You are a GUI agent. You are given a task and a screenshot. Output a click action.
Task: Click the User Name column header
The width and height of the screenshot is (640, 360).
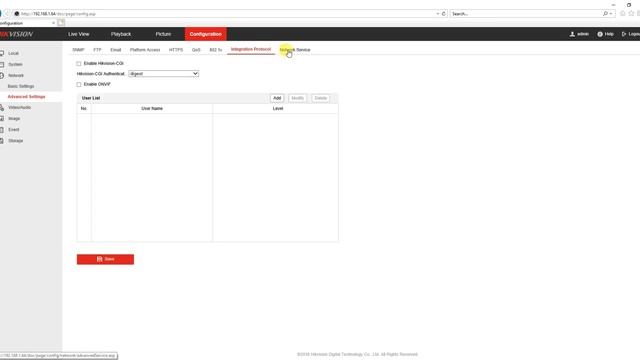click(152, 109)
